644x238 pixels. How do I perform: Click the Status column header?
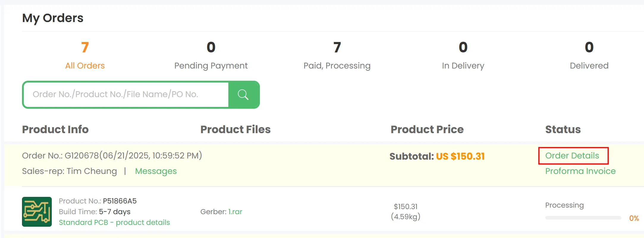(x=563, y=130)
